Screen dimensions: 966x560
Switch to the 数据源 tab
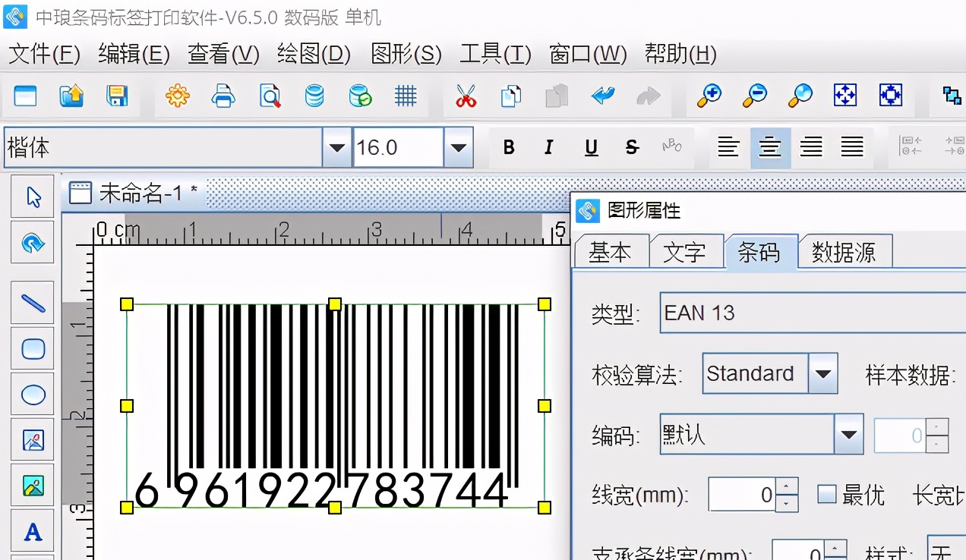(844, 252)
